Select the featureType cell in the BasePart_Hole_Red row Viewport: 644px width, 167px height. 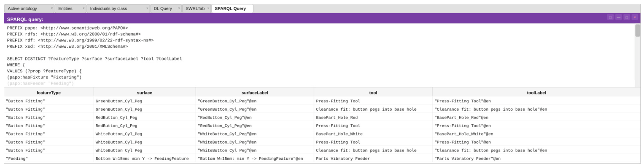(49, 118)
